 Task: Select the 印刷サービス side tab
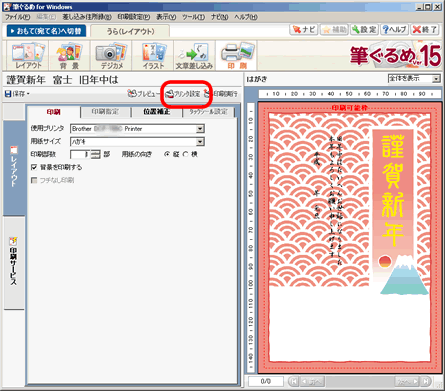14,262
